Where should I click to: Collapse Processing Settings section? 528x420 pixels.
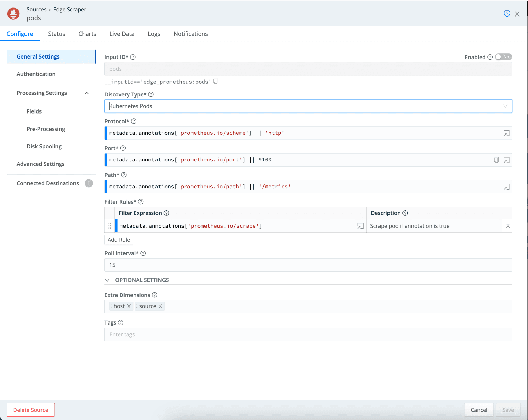point(87,93)
